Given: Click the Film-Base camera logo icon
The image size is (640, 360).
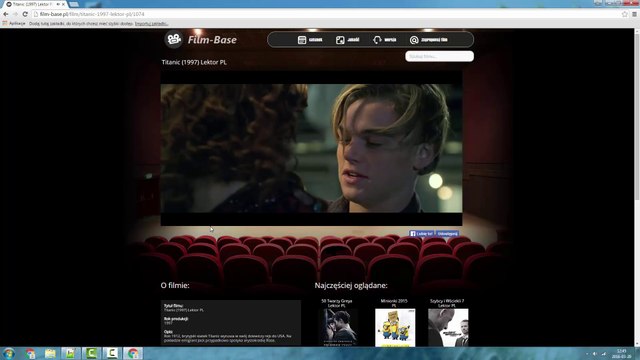Looking at the screenshot, I should coord(173,40).
